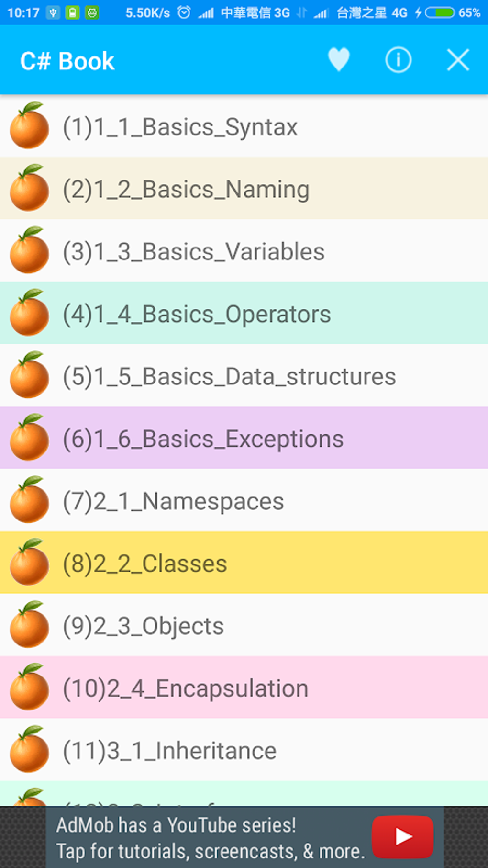
Task: Tap the orange icon beside Inheritance
Action: click(x=30, y=750)
